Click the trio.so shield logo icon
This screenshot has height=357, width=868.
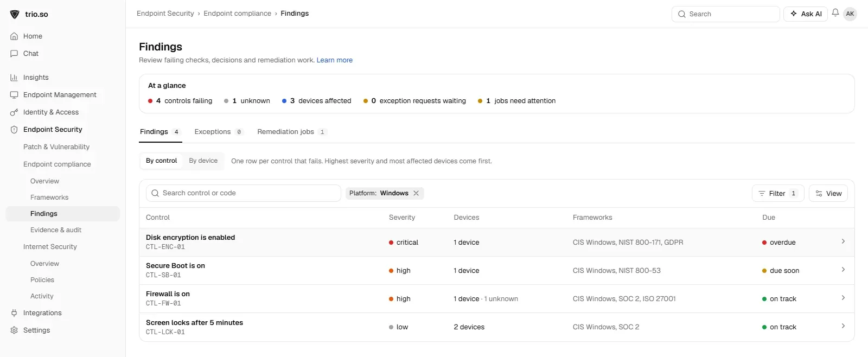click(15, 15)
